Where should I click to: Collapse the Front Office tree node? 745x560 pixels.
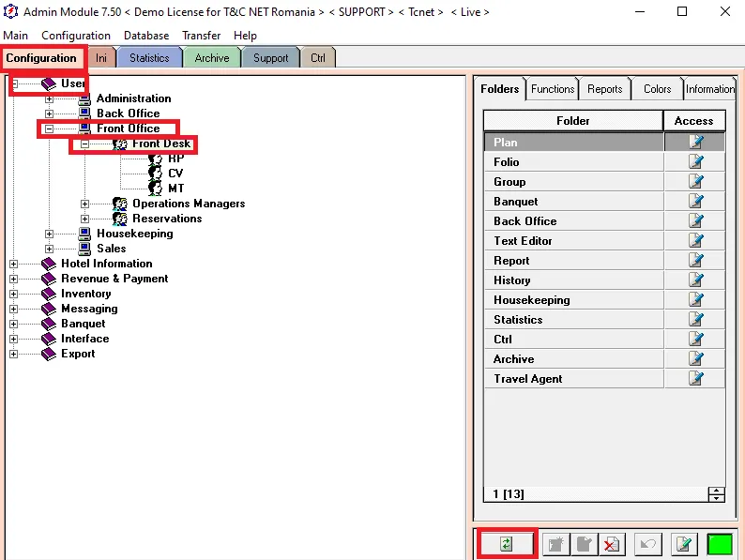coord(49,129)
